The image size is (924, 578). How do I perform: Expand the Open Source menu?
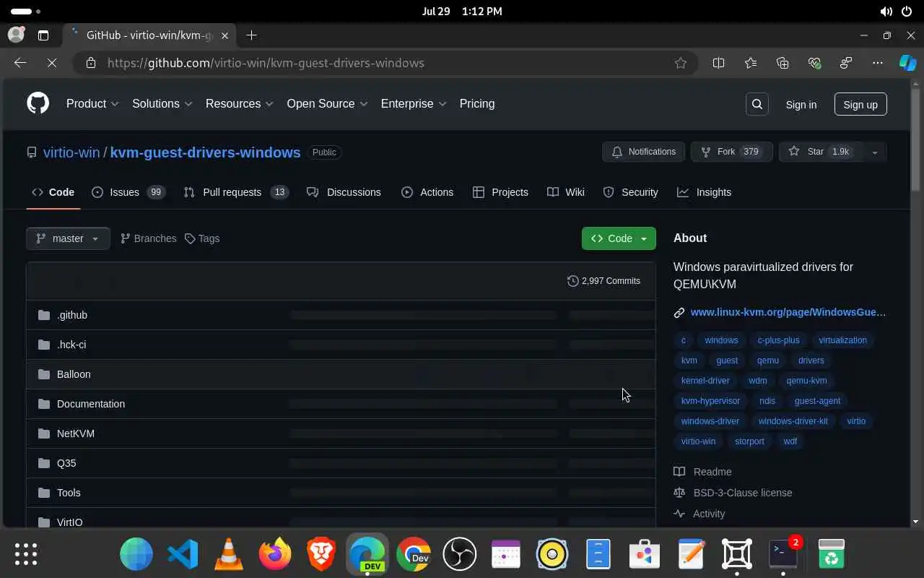pos(328,103)
